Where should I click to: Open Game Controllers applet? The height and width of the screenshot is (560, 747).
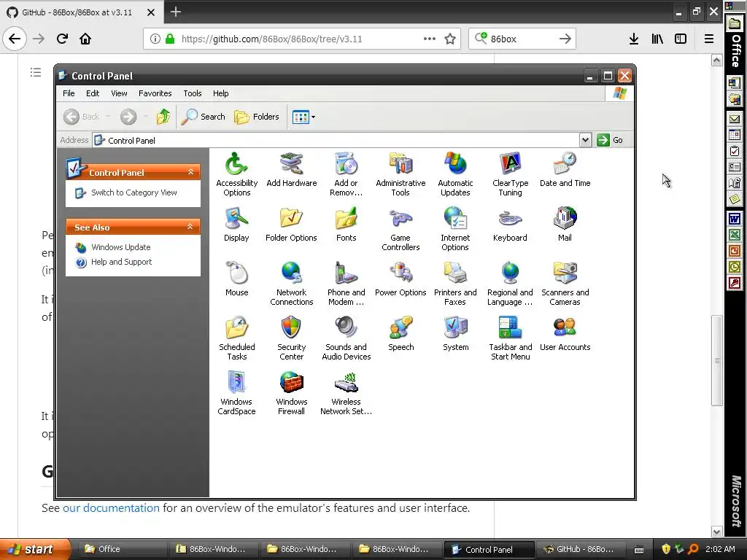tap(400, 228)
